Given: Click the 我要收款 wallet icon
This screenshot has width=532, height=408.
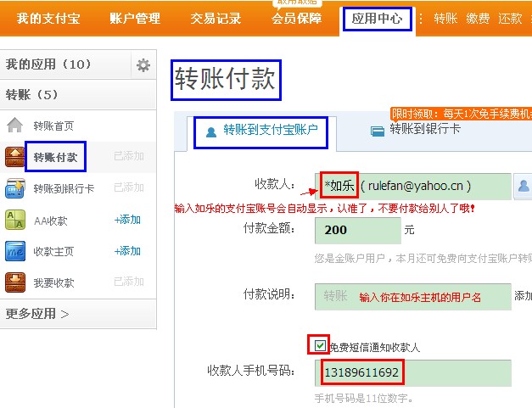Looking at the screenshot, I should tap(15, 282).
